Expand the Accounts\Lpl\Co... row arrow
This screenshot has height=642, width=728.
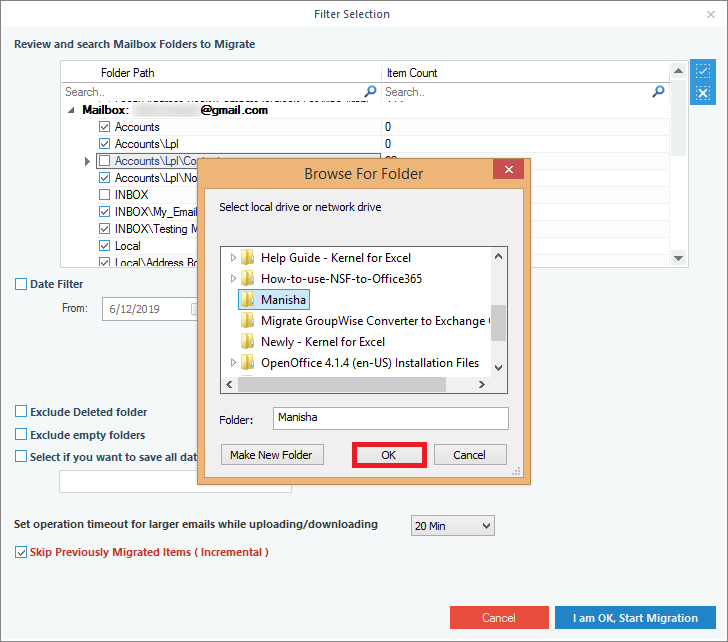87,161
